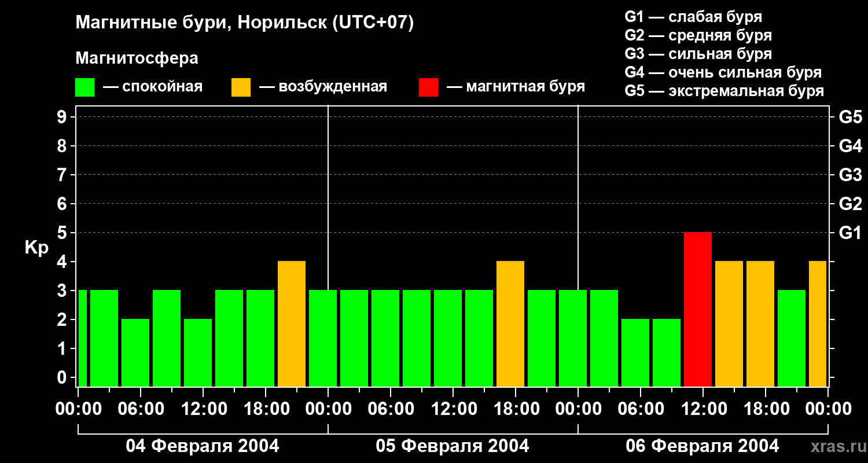Click the '2' value on the Kp axis
The image size is (868, 463).
pyautogui.click(x=63, y=319)
